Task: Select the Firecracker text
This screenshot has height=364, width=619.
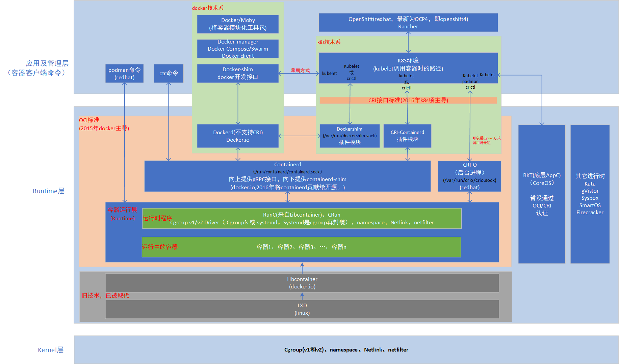Action: 590,213
